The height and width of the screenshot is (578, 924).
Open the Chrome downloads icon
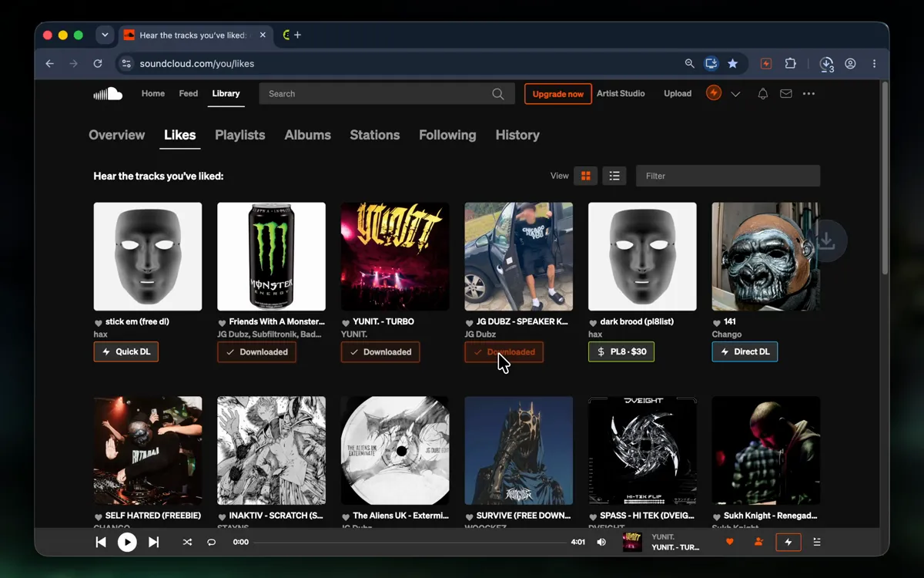click(x=826, y=64)
